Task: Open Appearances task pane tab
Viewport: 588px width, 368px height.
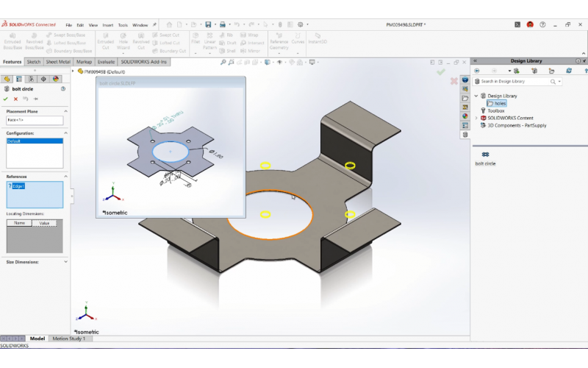Action: pos(465,116)
